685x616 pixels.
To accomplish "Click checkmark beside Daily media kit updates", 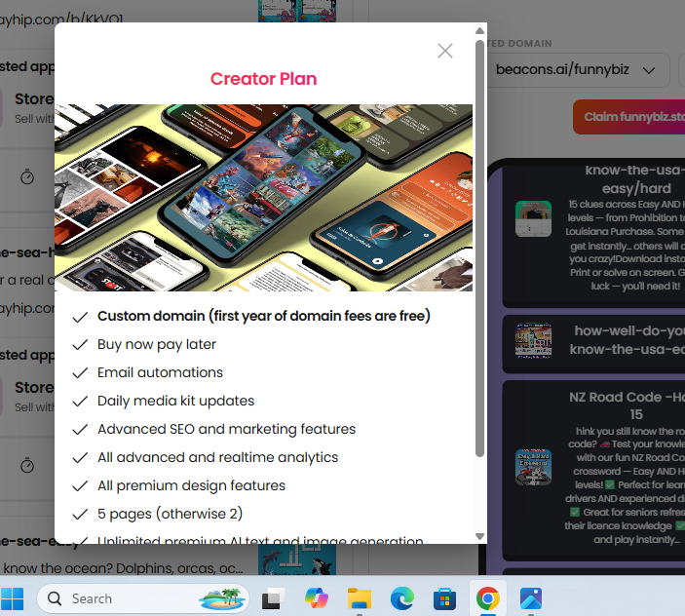I will tap(80, 402).
